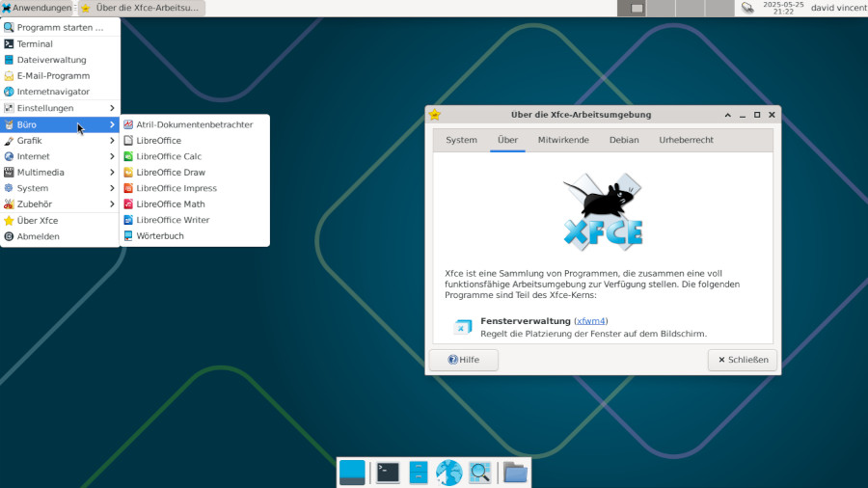The image size is (868, 488).
Task: Select Über Xfce menu entry
Action: [60, 220]
